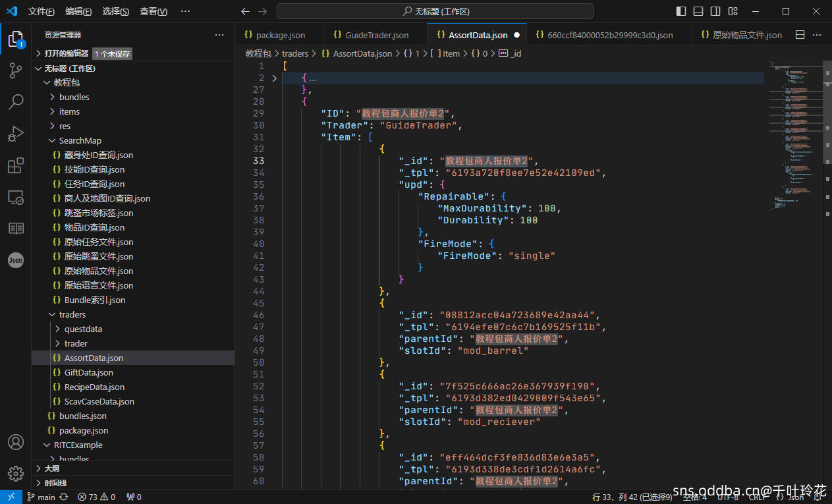Screen dimensions: 832x504
Task: Open the Json extension icon in activity bar
Action: pyautogui.click(x=16, y=260)
